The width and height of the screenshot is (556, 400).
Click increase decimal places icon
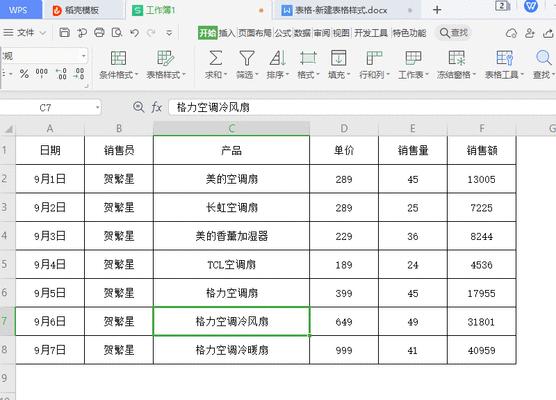click(x=61, y=74)
